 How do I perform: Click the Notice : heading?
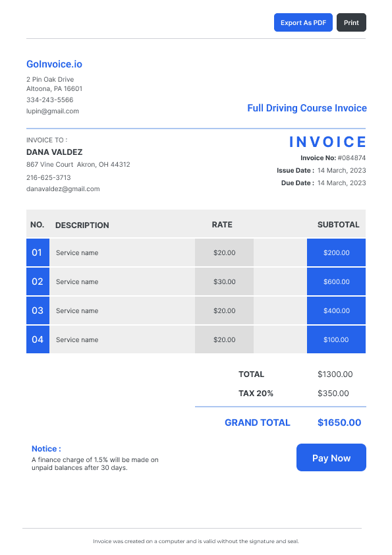[46, 449]
